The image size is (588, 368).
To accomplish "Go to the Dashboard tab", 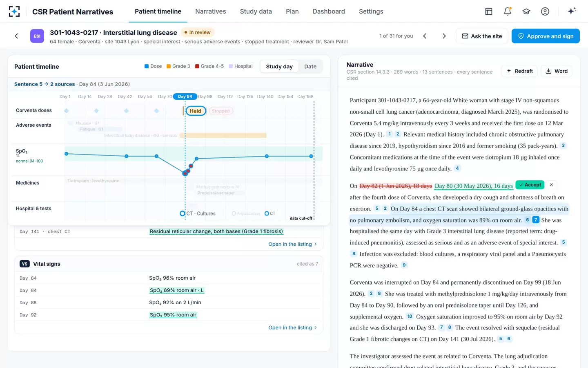I will (x=329, y=11).
